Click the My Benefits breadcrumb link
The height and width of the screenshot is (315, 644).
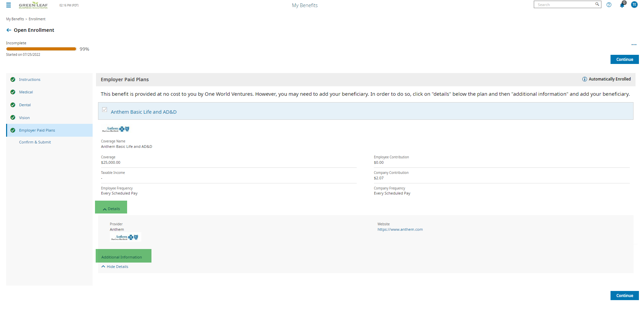point(15,19)
